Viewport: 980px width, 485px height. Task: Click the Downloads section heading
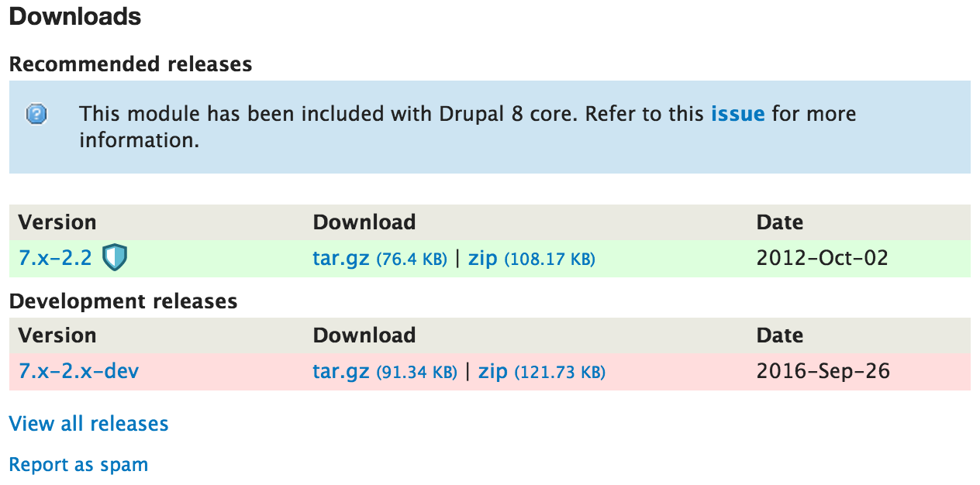tap(75, 16)
